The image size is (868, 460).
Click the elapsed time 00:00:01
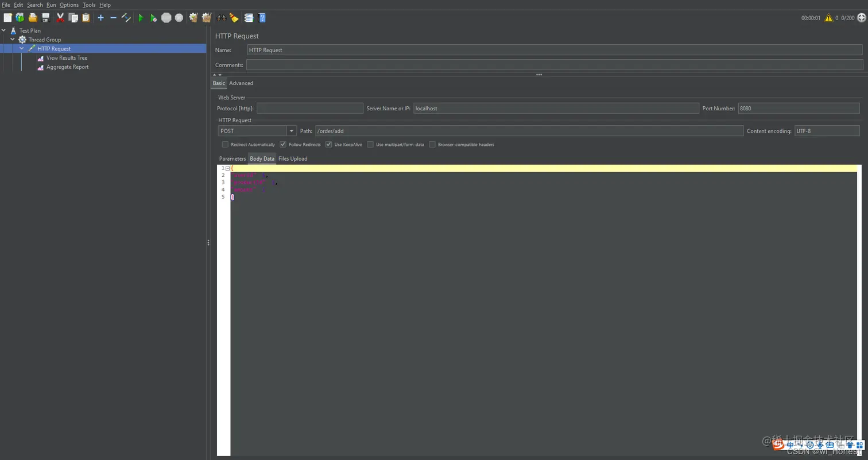[811, 18]
